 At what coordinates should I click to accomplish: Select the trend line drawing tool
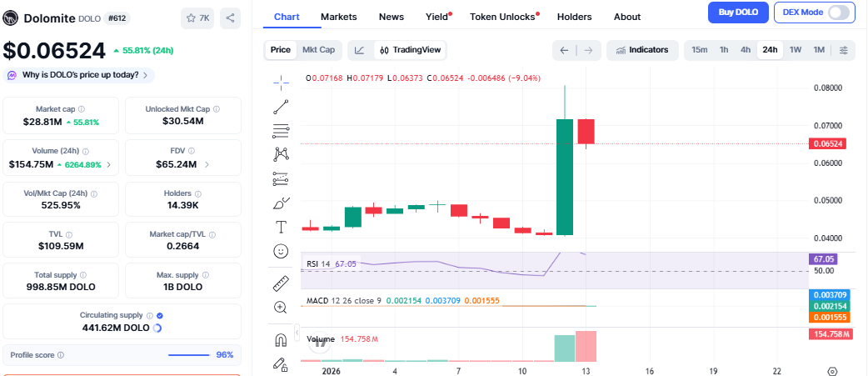click(x=282, y=107)
